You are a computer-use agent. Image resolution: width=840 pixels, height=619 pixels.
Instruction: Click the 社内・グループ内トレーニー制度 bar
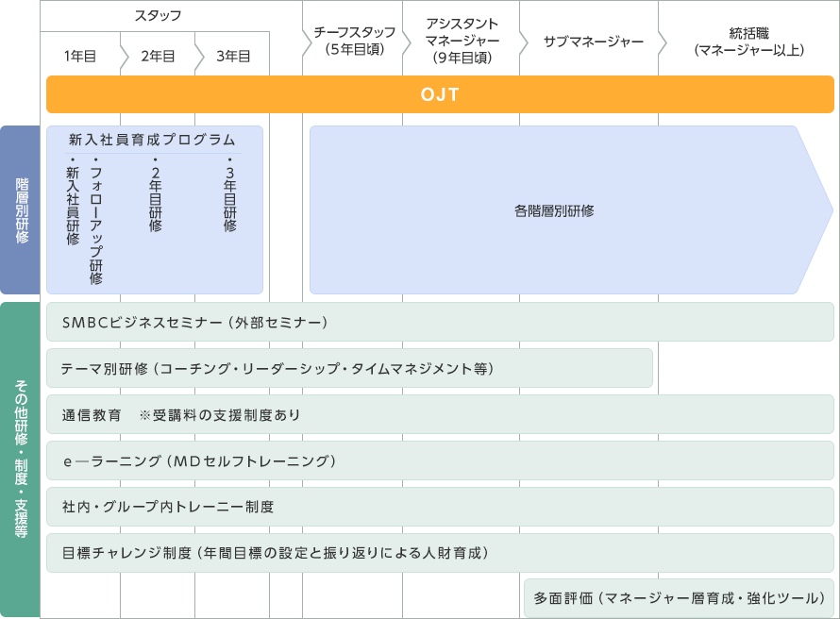tap(440, 507)
